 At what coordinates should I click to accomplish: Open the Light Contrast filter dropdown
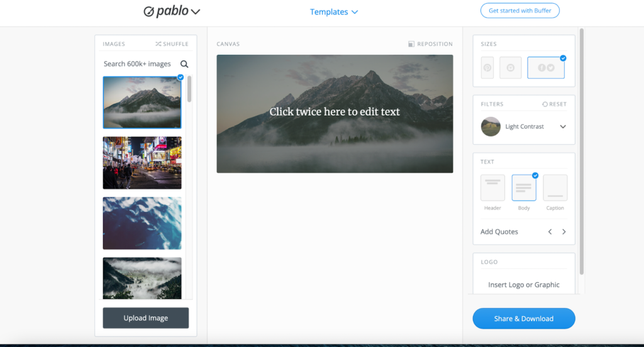[x=563, y=126]
